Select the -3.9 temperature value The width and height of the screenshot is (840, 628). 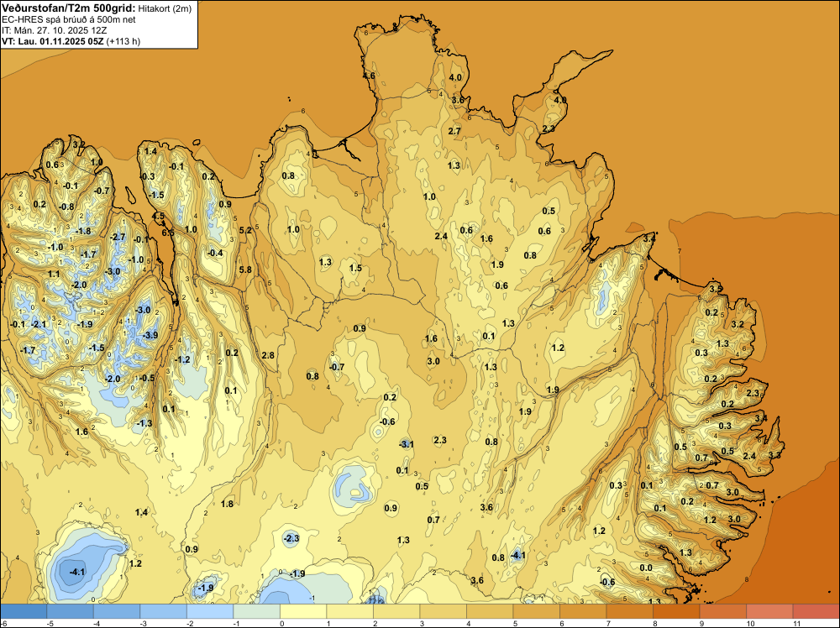coord(150,335)
